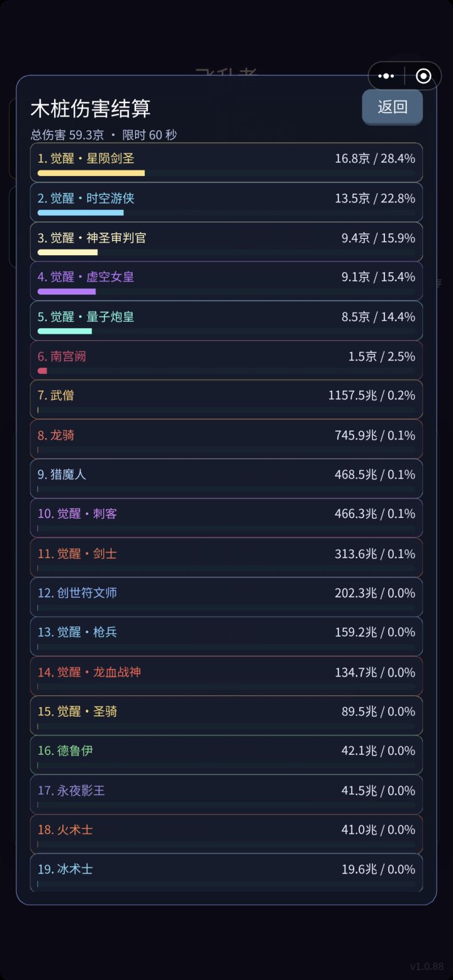The height and width of the screenshot is (980, 453).
Task: Click the 觉醒·剑士 entry
Action: 226,558
